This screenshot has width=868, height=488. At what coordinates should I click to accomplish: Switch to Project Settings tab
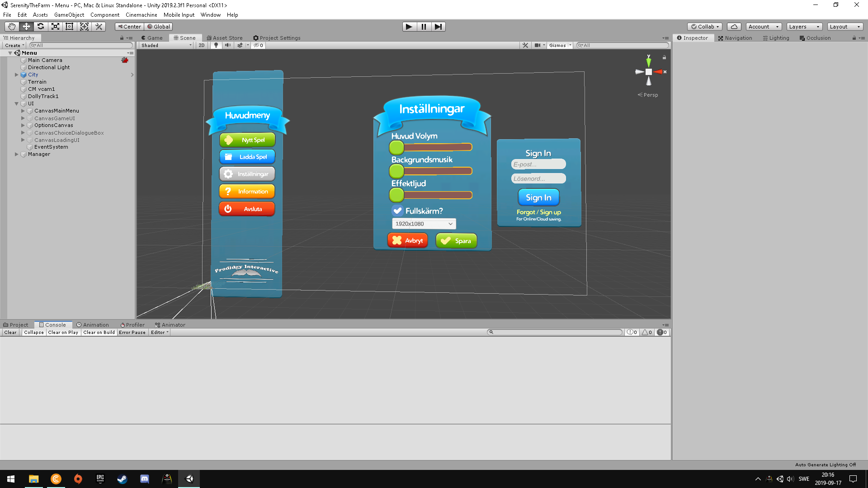point(277,38)
